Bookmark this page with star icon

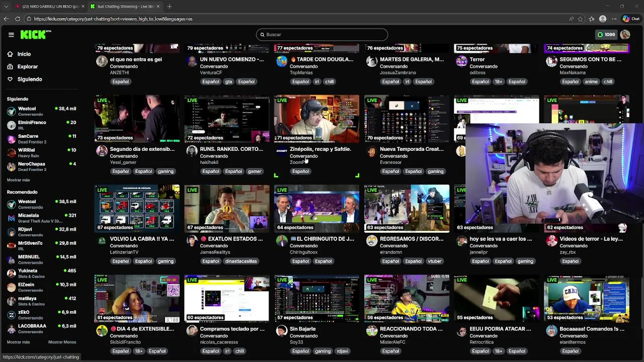pyautogui.click(x=580, y=19)
